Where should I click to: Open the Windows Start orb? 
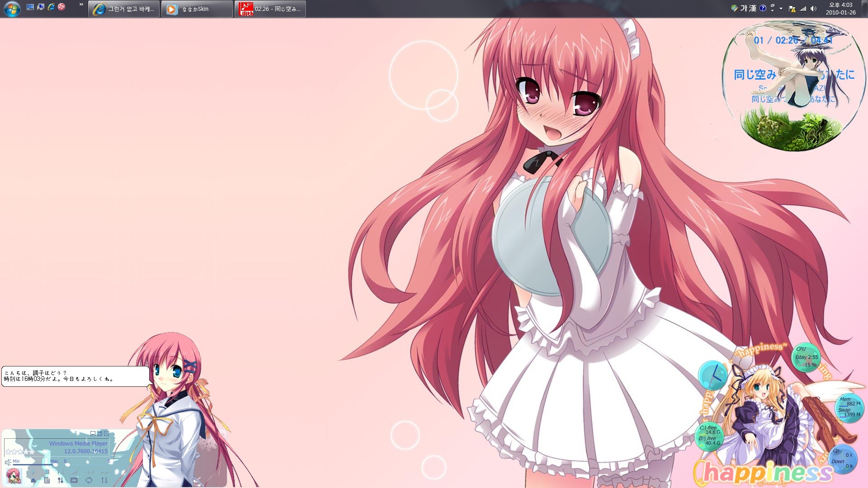[x=12, y=9]
